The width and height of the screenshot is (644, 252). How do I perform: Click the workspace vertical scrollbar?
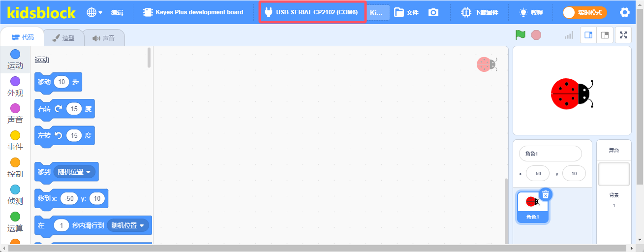[505, 211]
